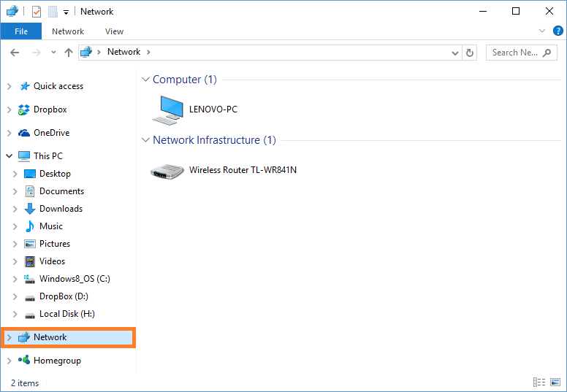Switch to Large icons view in status bar

point(555,383)
